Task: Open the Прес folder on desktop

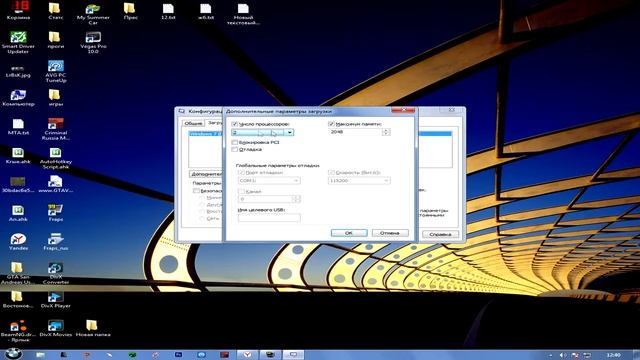Action: click(x=130, y=11)
